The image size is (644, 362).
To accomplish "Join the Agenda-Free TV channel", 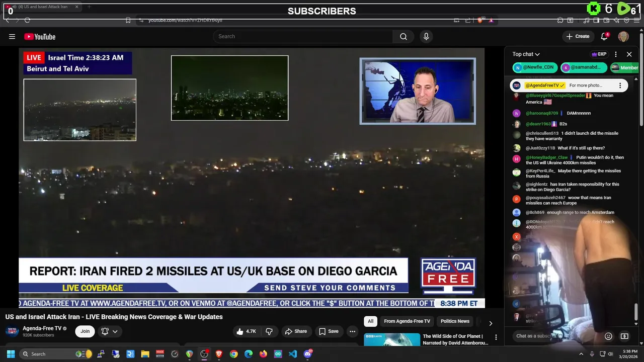I will (85, 331).
